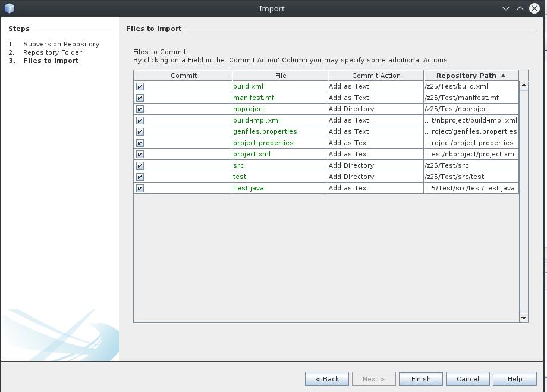This screenshot has width=547, height=392.
Task: Click the Import window application icon
Action: [x=10, y=8]
